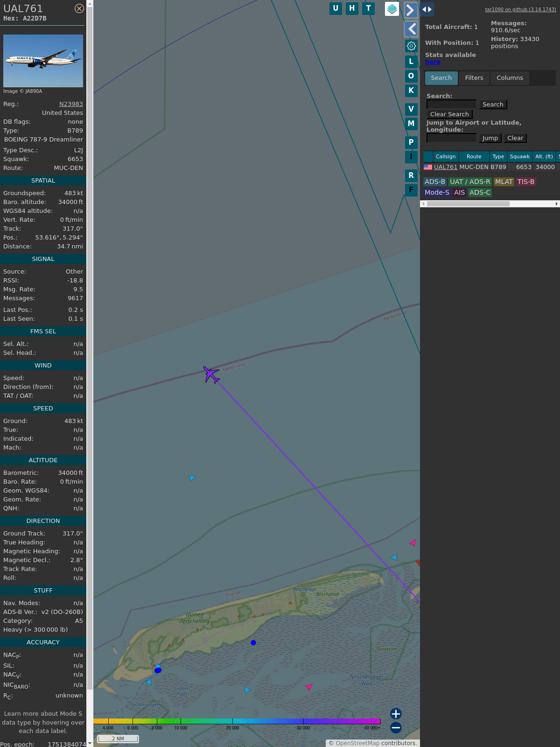Toggle the H map button
This screenshot has height=747, width=560.
point(352,8)
